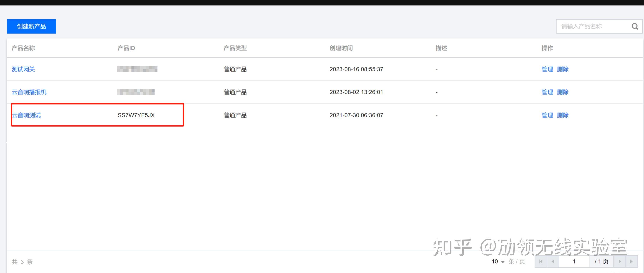This screenshot has height=273, width=644.
Task: Click the page number input showing 1
Action: 574,261
